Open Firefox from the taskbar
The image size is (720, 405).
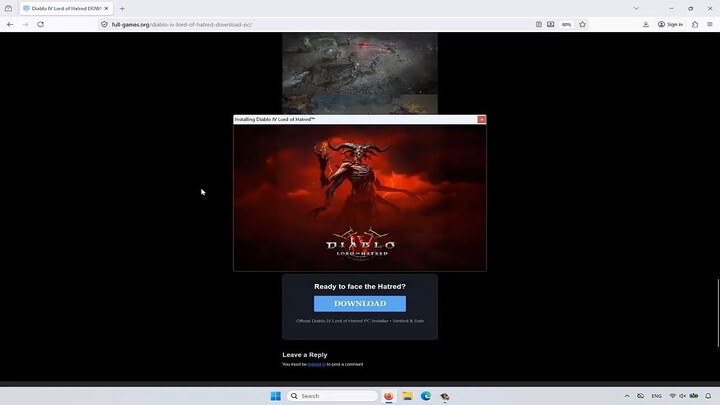pos(388,396)
